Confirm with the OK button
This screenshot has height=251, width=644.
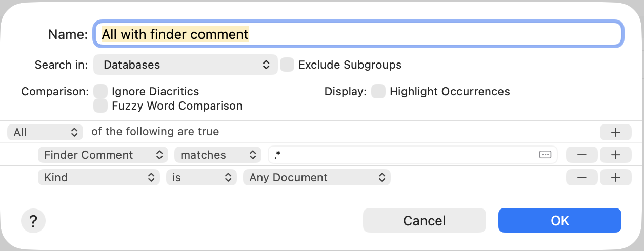click(559, 220)
